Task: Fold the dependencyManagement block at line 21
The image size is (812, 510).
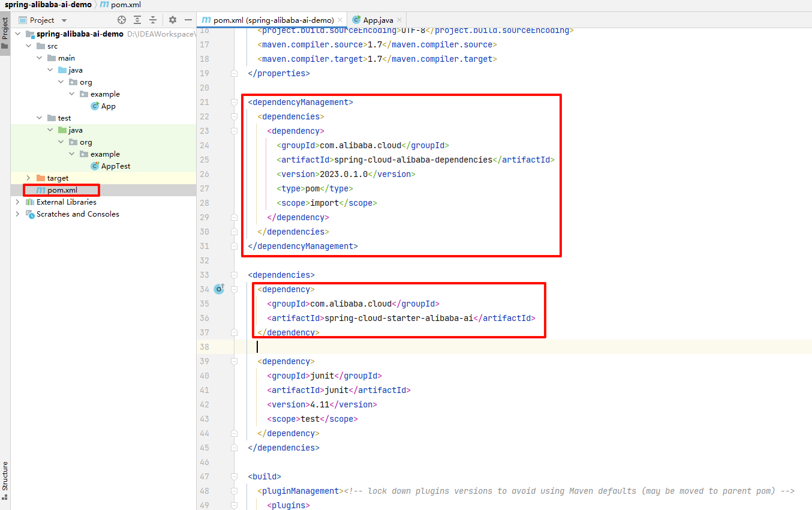Action: [234, 102]
